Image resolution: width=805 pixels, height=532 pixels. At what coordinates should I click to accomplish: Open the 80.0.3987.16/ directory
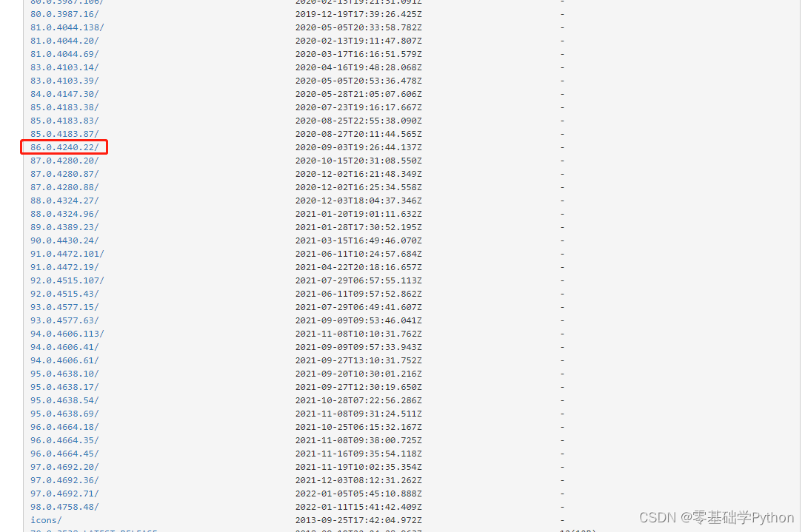pos(64,14)
